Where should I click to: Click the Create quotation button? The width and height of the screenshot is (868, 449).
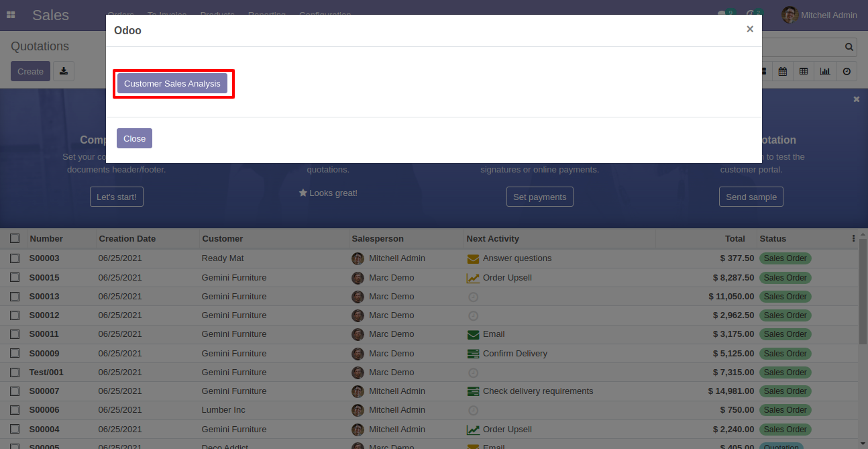tap(30, 71)
